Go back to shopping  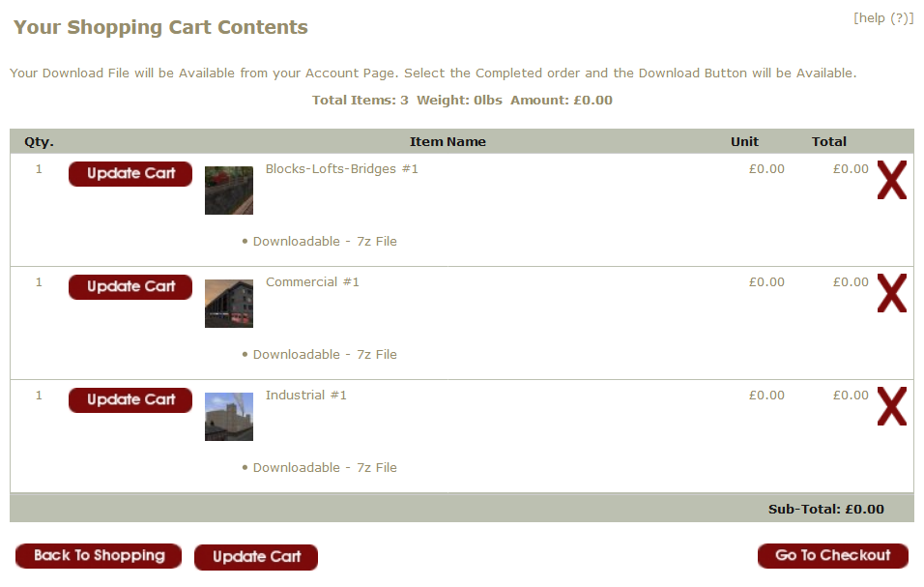pos(99,556)
